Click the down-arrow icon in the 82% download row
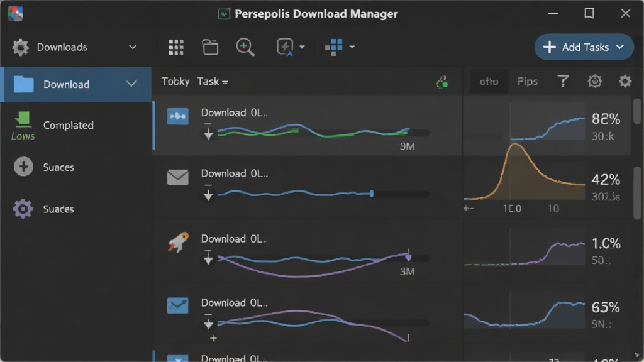The image size is (644, 362). point(208,132)
